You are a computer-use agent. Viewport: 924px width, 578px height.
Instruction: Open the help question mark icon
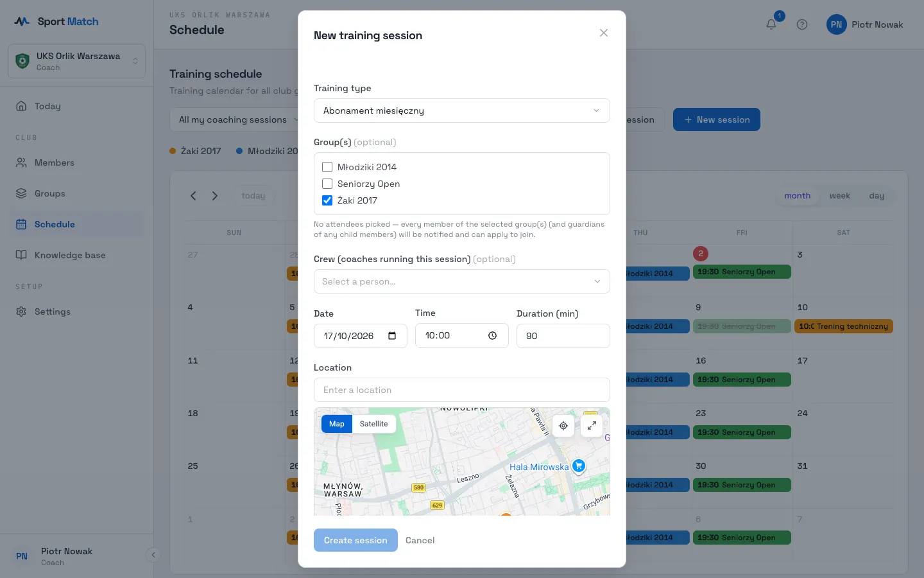pos(802,24)
